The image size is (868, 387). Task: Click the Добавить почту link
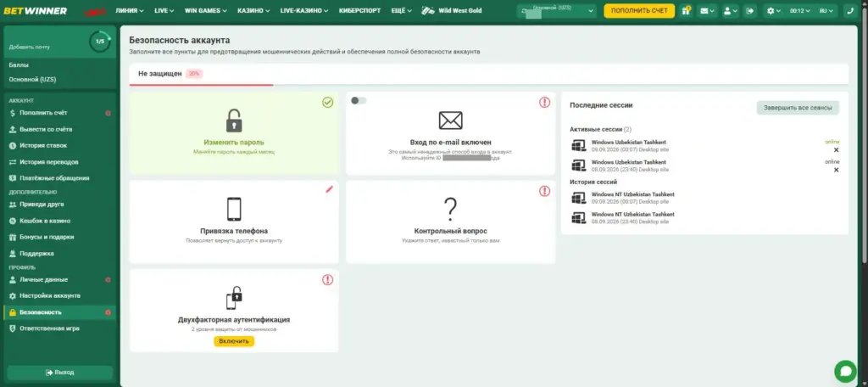point(30,48)
